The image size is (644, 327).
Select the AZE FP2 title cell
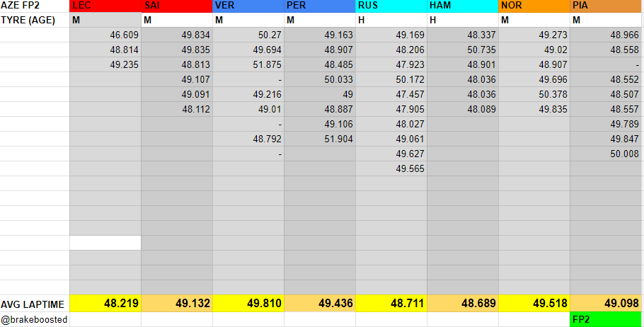[x=35, y=6]
